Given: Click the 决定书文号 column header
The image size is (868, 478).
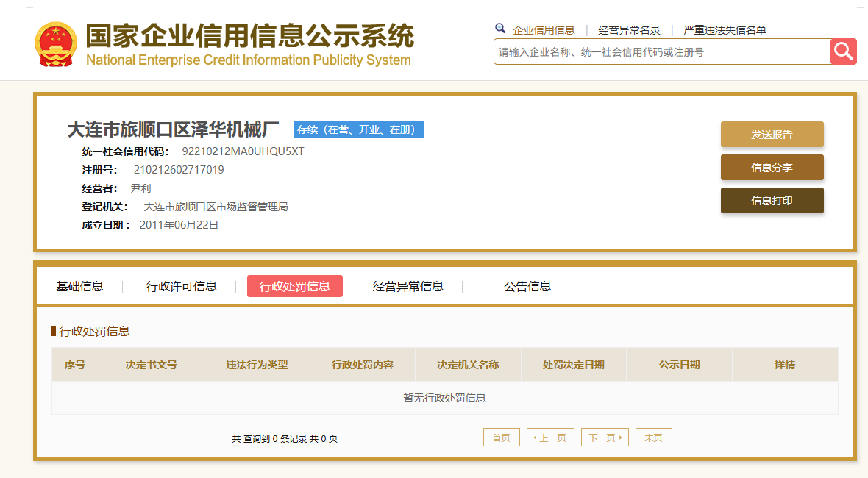Looking at the screenshot, I should [151, 365].
